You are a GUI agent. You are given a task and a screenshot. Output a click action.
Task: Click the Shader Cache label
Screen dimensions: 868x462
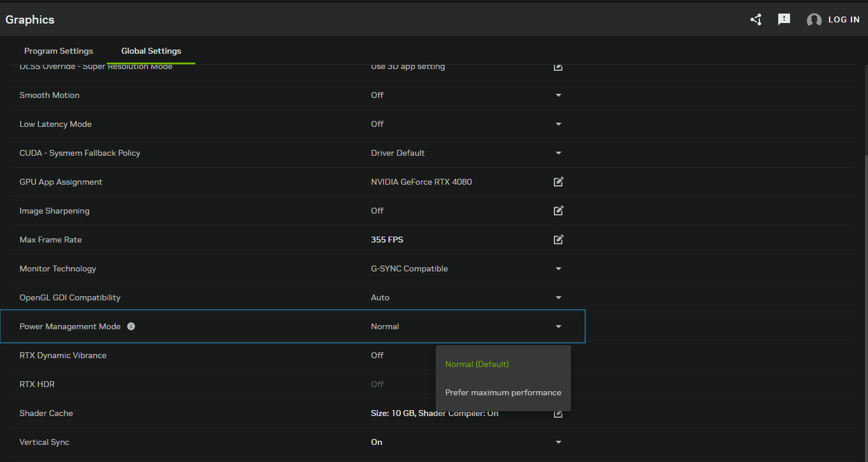(46, 413)
